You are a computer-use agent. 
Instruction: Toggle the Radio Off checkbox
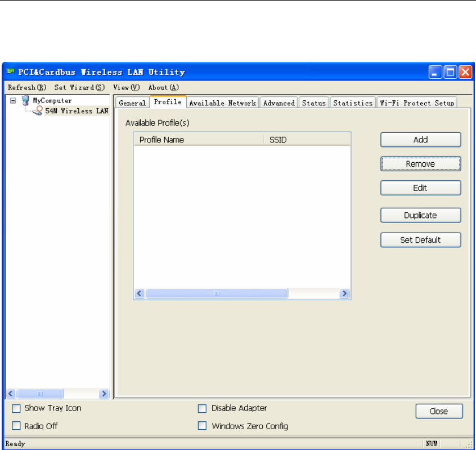coord(16,426)
